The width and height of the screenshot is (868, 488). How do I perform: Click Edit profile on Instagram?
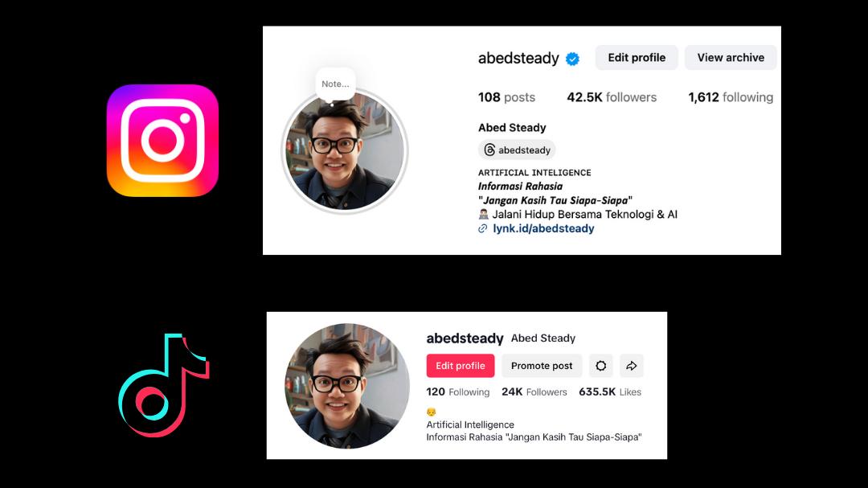pyautogui.click(x=637, y=58)
